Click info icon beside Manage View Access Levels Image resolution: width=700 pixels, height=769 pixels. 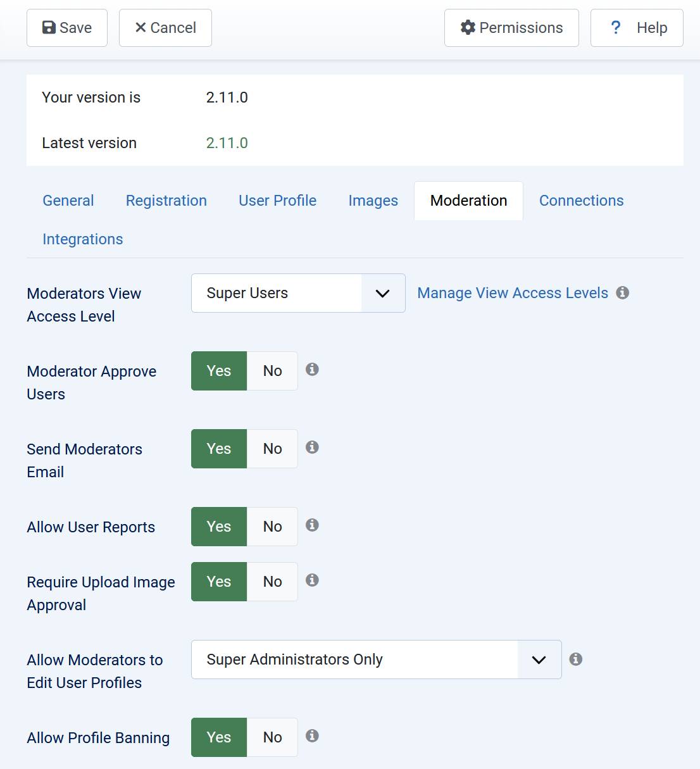[x=623, y=292]
